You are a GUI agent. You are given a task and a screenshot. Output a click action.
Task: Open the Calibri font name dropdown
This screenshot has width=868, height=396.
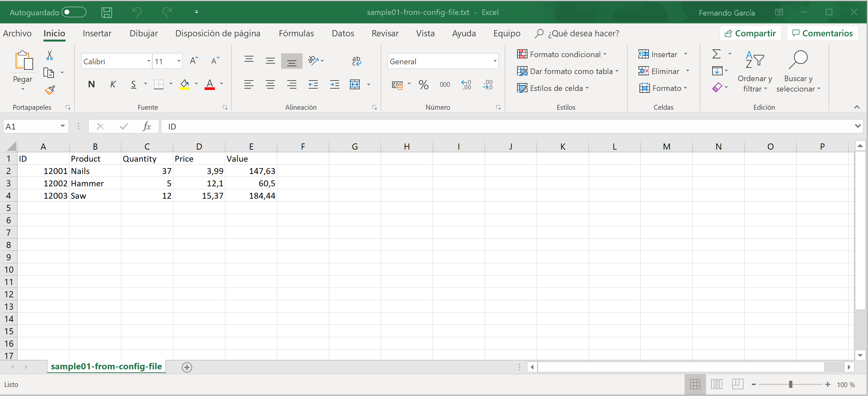coord(148,61)
